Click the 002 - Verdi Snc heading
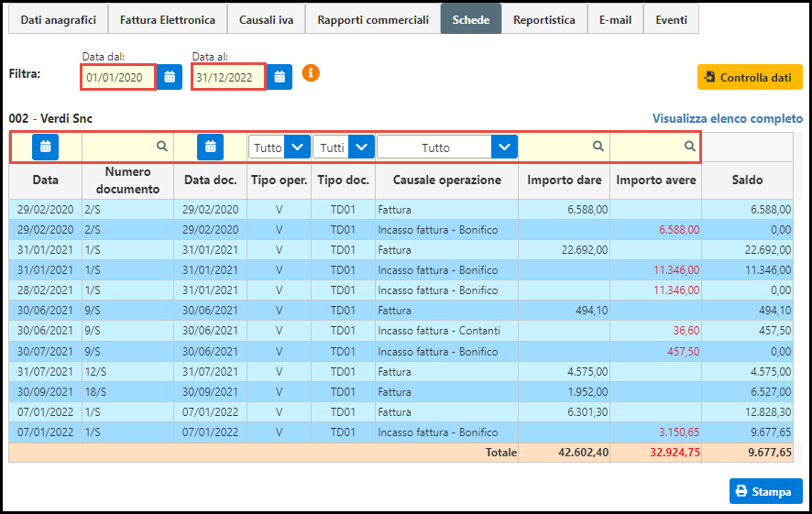812x514 pixels. (50, 118)
